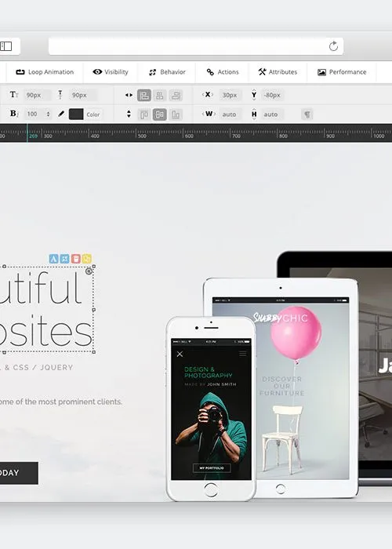Select the large headline text layer
The image size is (392, 549).
click(46, 309)
